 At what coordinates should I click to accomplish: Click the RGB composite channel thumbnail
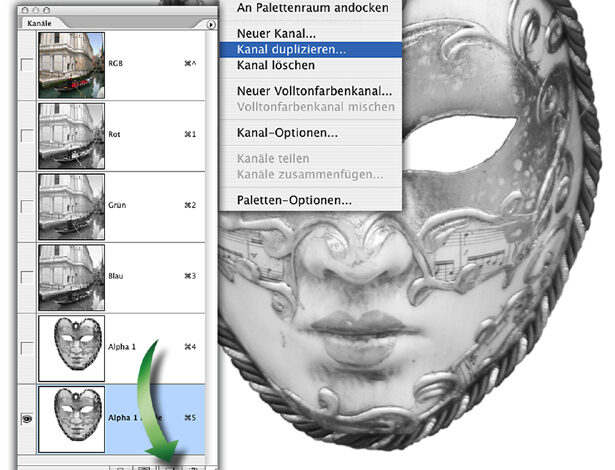(x=71, y=65)
